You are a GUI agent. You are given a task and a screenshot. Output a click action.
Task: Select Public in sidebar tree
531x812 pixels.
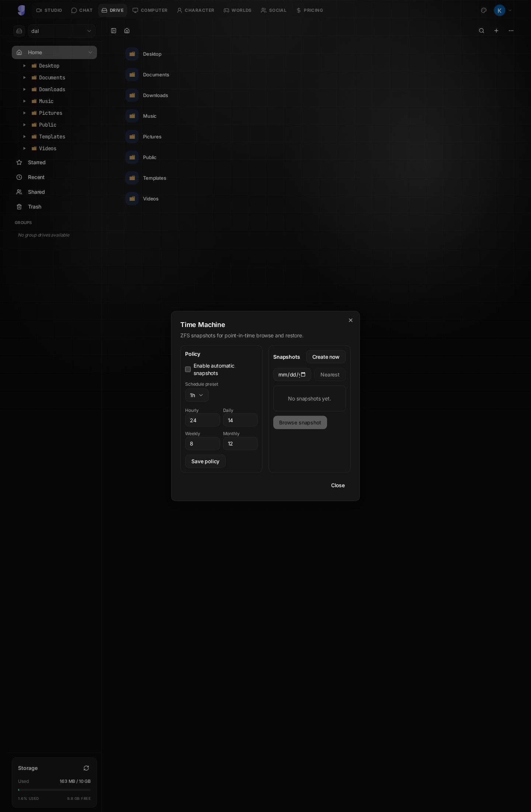[x=48, y=125]
